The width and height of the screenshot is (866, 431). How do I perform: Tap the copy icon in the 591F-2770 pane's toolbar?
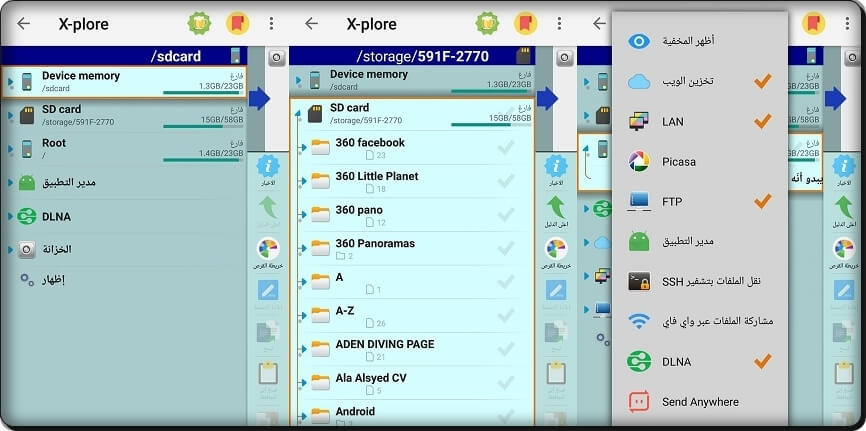coord(556,333)
